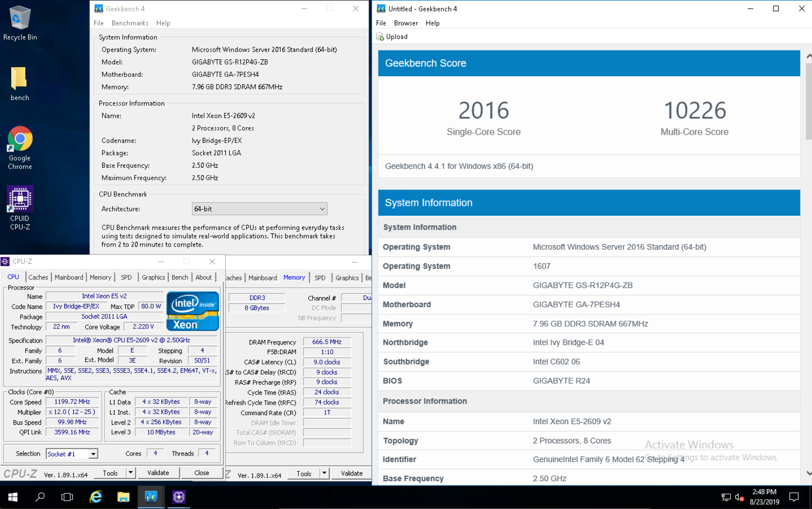
Task: Click the CPU-Z window title icon
Action: click(5, 261)
